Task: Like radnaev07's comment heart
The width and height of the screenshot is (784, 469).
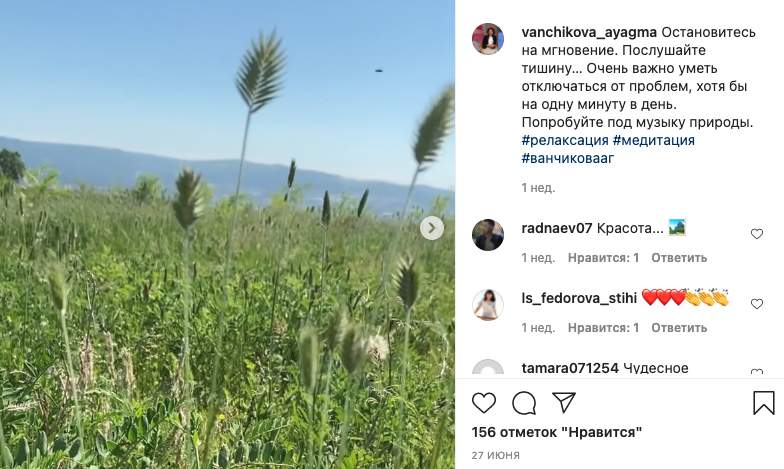Action: 756,234
